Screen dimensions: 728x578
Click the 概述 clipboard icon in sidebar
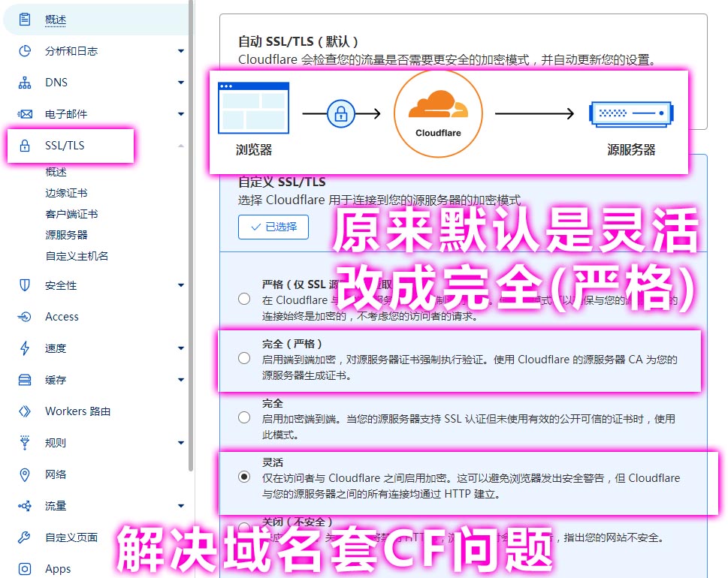click(25, 20)
